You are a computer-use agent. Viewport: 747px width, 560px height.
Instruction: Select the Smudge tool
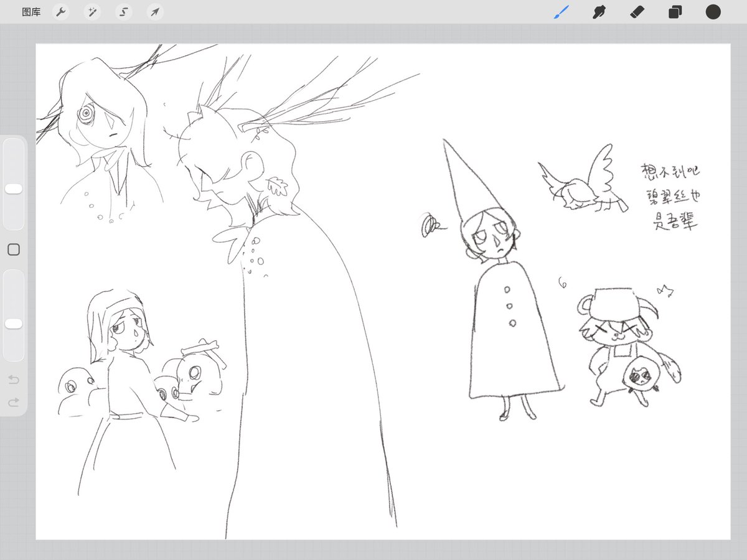(x=599, y=12)
